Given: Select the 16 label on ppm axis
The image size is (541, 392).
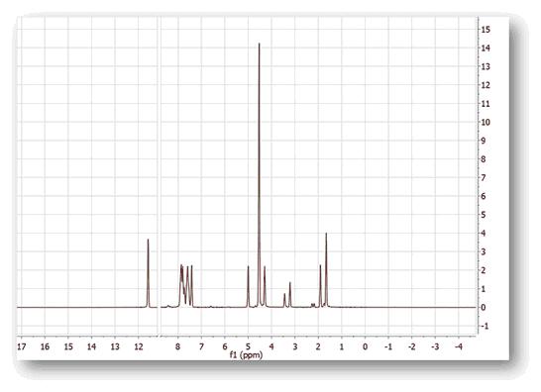Looking at the screenshot, I should tap(45, 346).
